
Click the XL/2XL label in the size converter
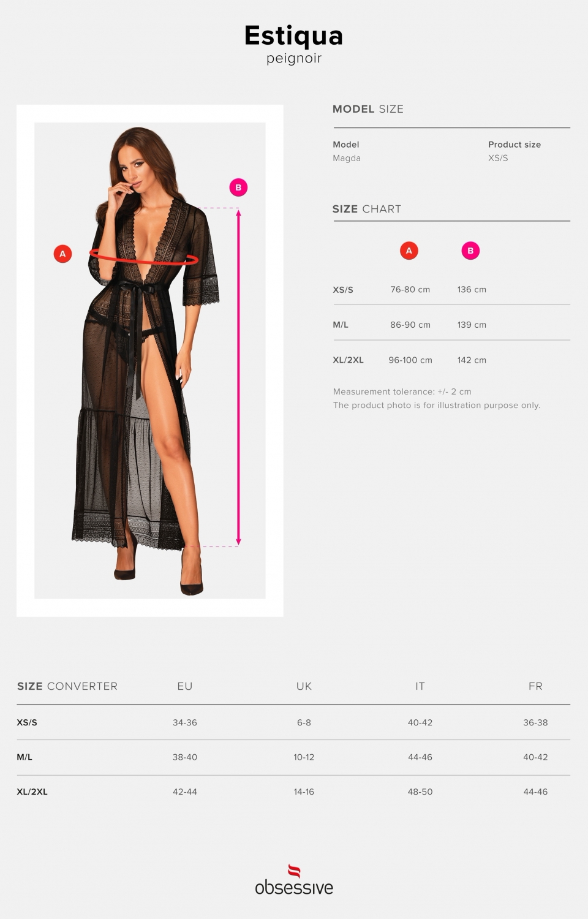pyautogui.click(x=32, y=792)
